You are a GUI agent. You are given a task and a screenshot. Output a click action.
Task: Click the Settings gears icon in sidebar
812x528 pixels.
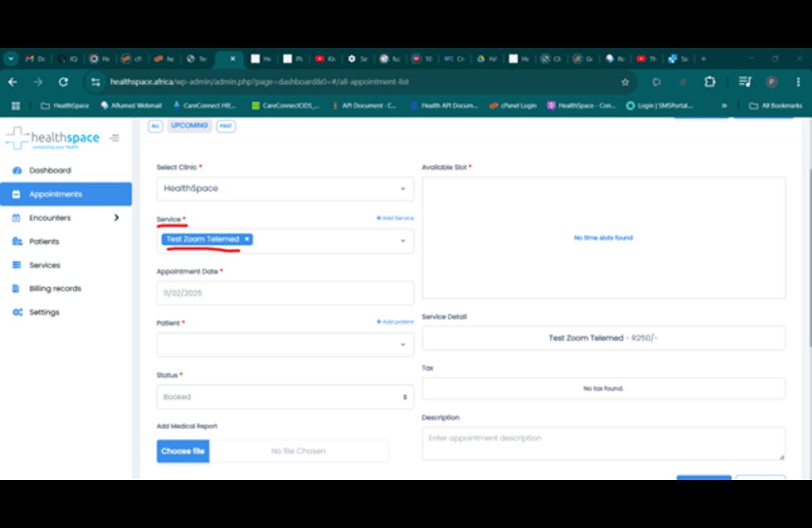[17, 312]
